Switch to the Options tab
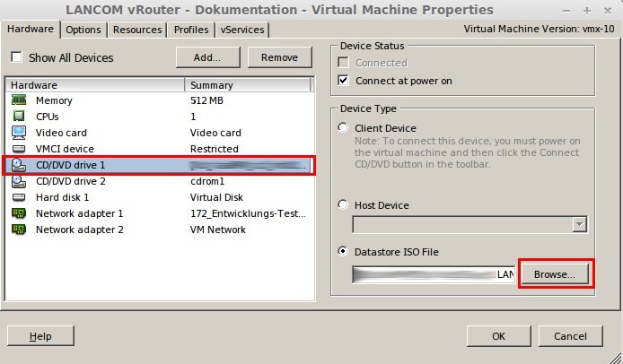The height and width of the screenshot is (364, 623). (x=83, y=30)
